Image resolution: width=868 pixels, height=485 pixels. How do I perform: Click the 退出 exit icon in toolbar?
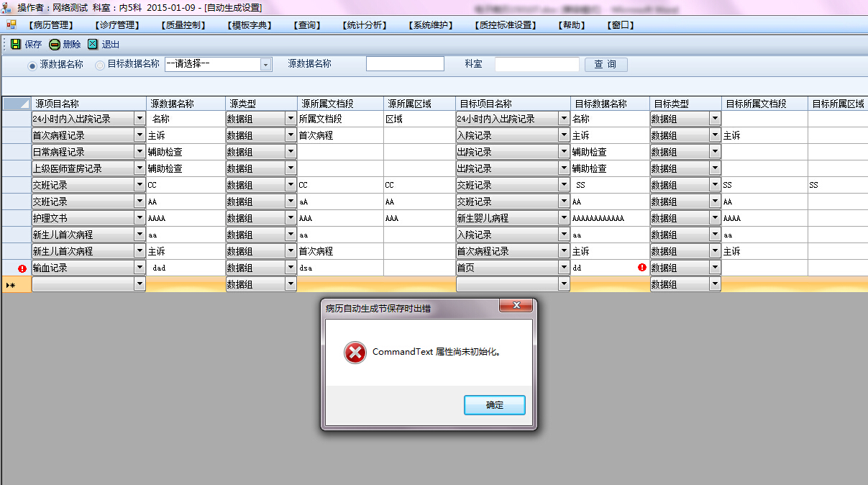(93, 44)
